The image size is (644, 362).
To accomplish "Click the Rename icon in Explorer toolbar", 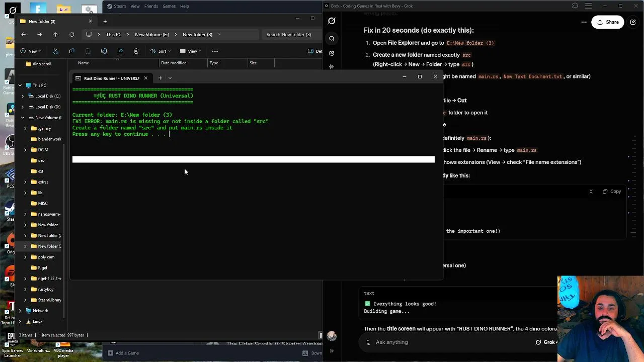I will click(104, 51).
